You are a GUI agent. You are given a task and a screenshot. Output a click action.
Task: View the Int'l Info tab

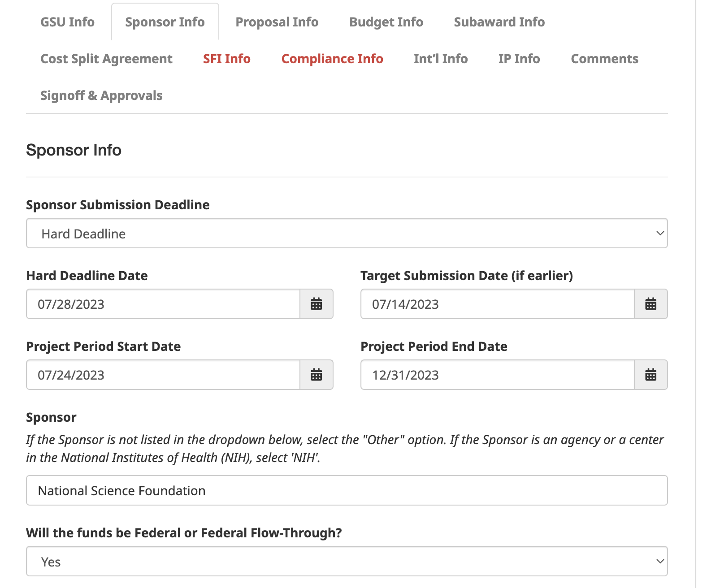tap(440, 59)
